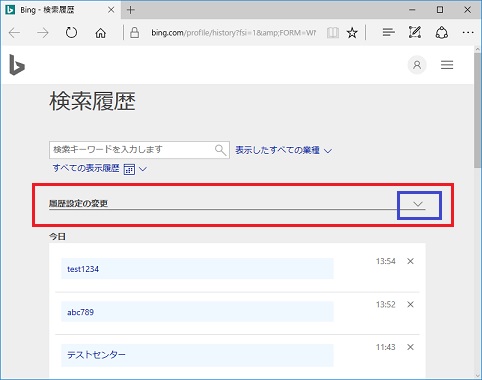Open the すべての表示履歴 date dropdown
This screenshot has height=380, width=482.
coord(99,169)
